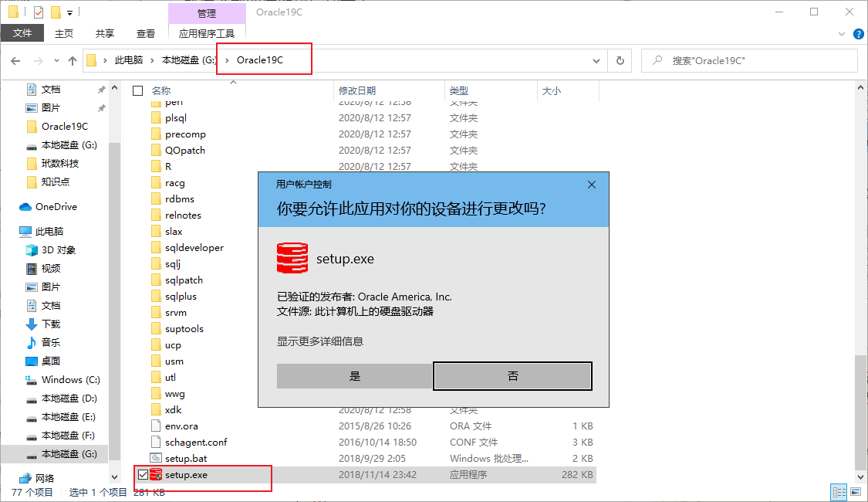Screen dimensions: 868x502
Task: Switch to the 查看 ribbon tab
Action: pos(146,33)
